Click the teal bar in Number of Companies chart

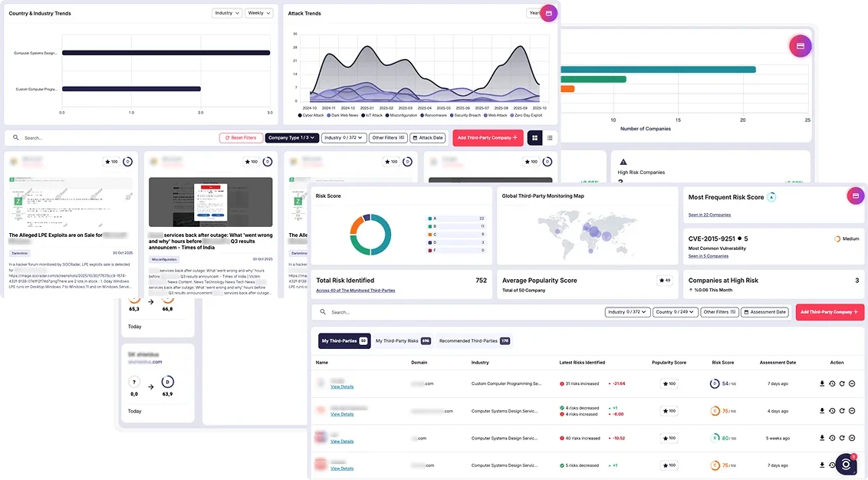(658, 70)
